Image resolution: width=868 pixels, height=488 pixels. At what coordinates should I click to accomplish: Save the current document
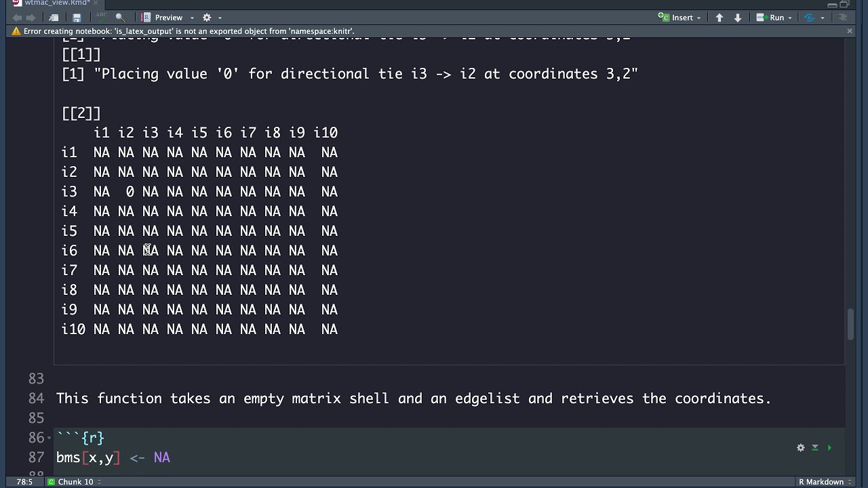click(x=77, y=18)
